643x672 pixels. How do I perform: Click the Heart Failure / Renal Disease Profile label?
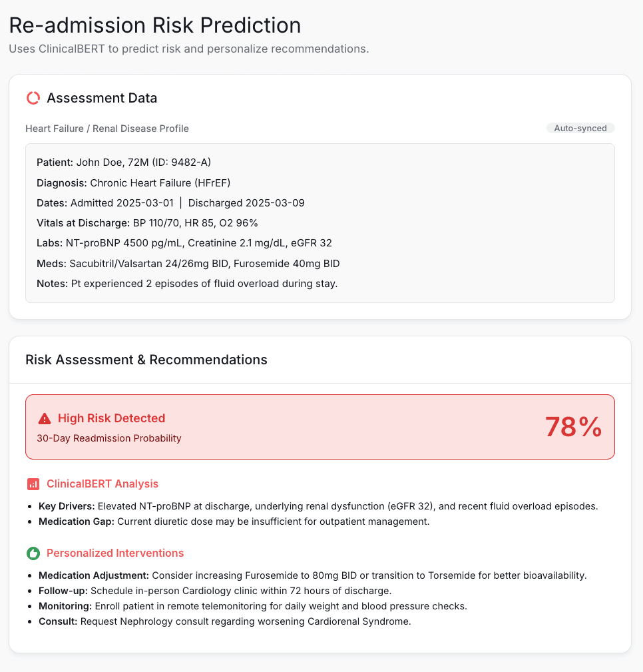[107, 129]
